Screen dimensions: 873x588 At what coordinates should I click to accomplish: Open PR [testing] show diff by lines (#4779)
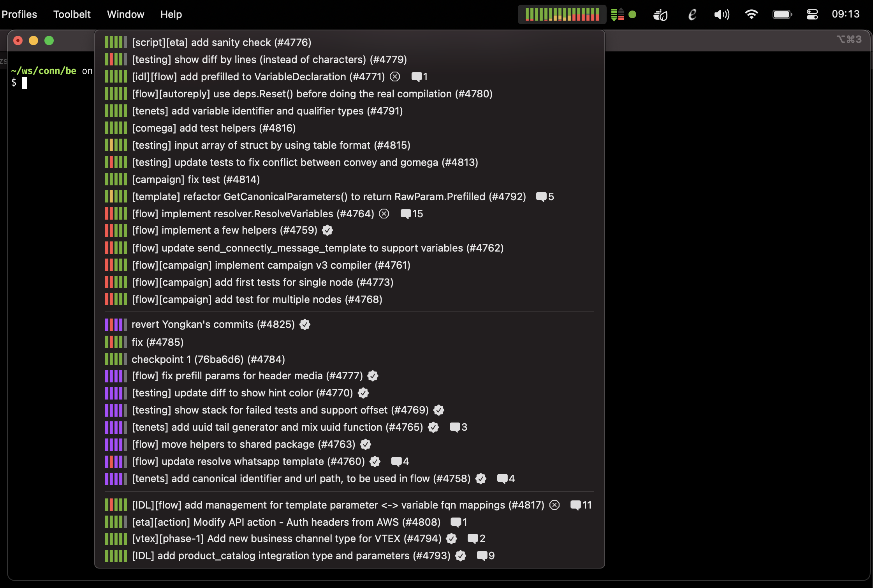point(349,59)
